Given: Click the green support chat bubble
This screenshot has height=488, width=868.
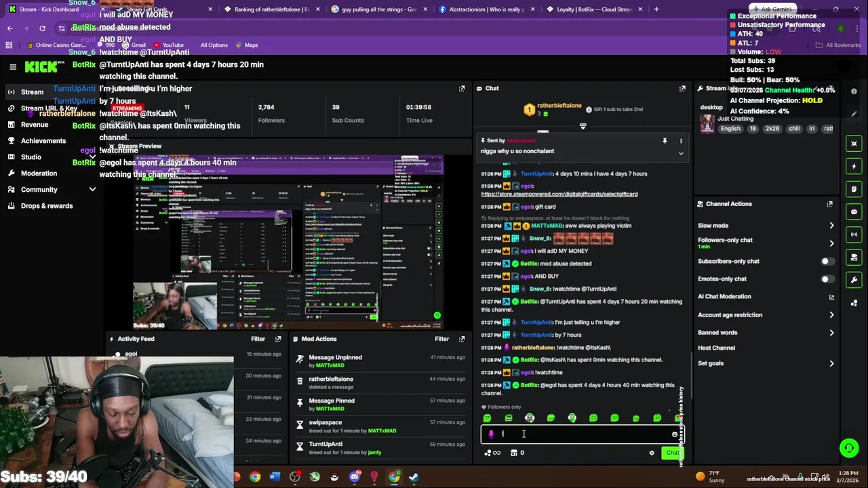Looking at the screenshot, I should pos(848,447).
